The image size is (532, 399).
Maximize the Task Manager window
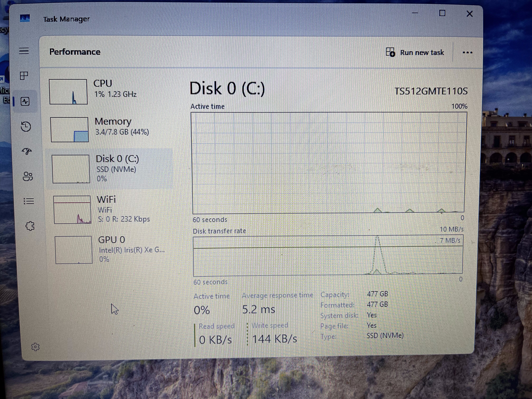[x=442, y=13]
